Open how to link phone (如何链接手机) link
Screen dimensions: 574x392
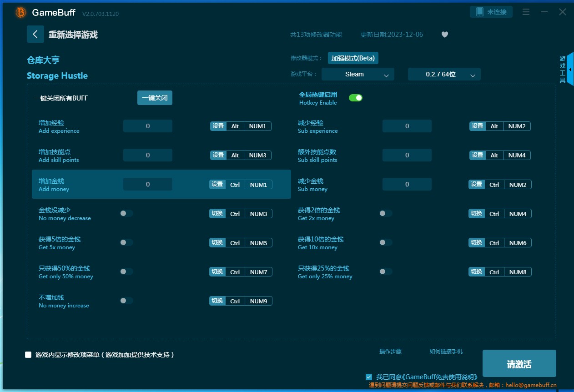click(446, 352)
